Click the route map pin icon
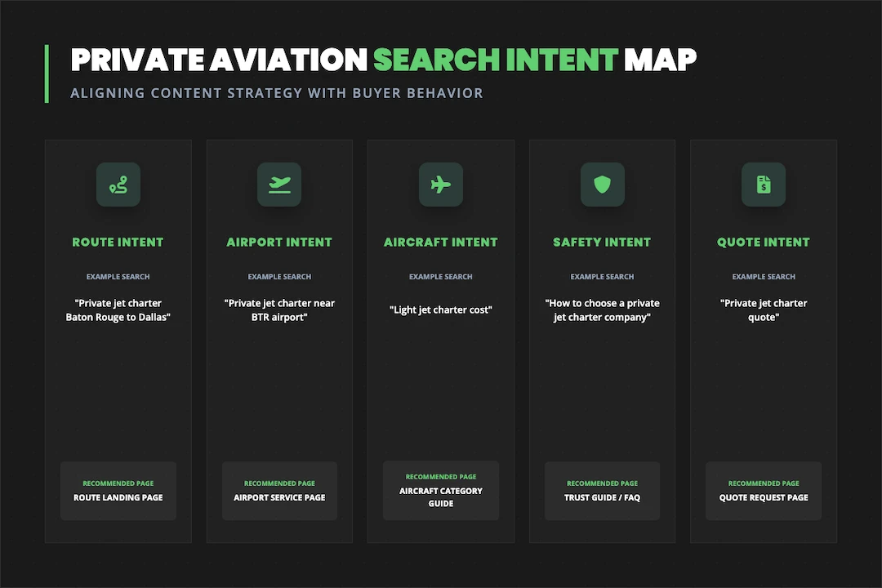882x588 pixels. (118, 185)
